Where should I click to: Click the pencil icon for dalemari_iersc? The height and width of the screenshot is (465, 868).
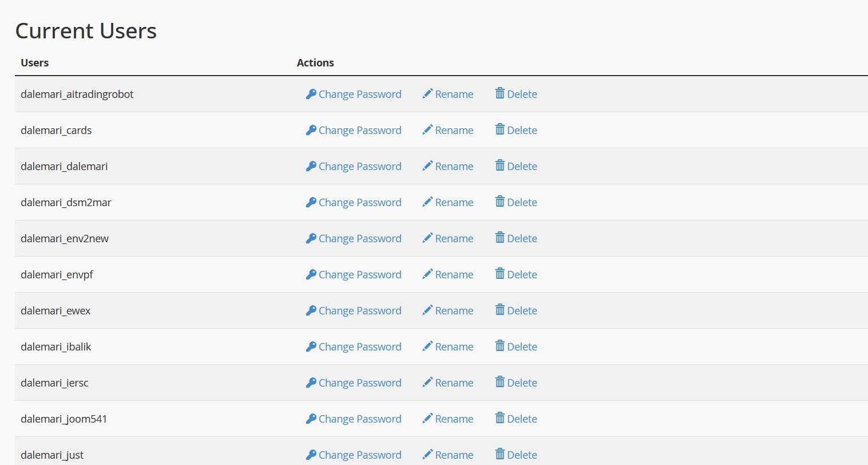point(427,383)
